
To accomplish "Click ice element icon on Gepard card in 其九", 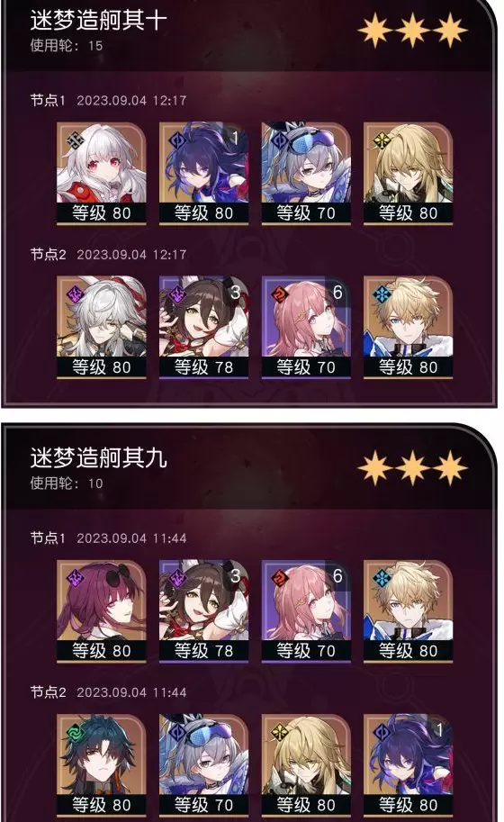I will [x=382, y=578].
